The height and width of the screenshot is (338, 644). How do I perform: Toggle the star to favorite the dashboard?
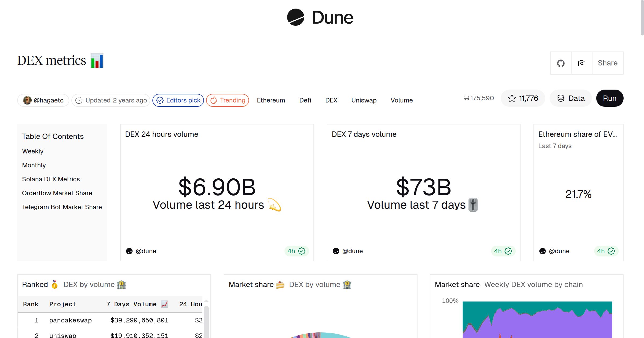coord(512,98)
